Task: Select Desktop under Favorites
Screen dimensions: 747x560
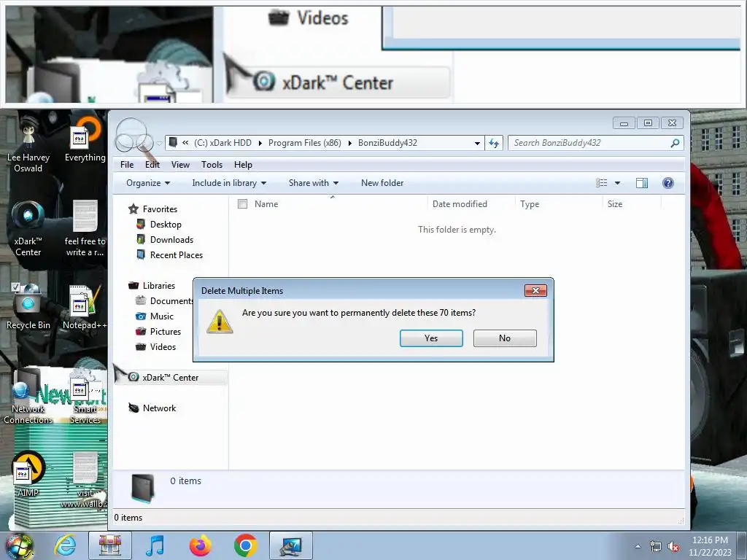Action: coord(166,225)
